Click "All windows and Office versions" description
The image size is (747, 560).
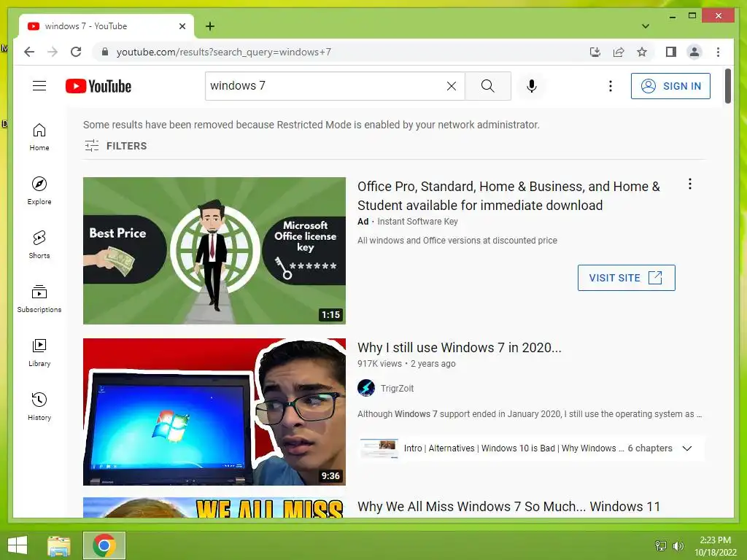(457, 241)
